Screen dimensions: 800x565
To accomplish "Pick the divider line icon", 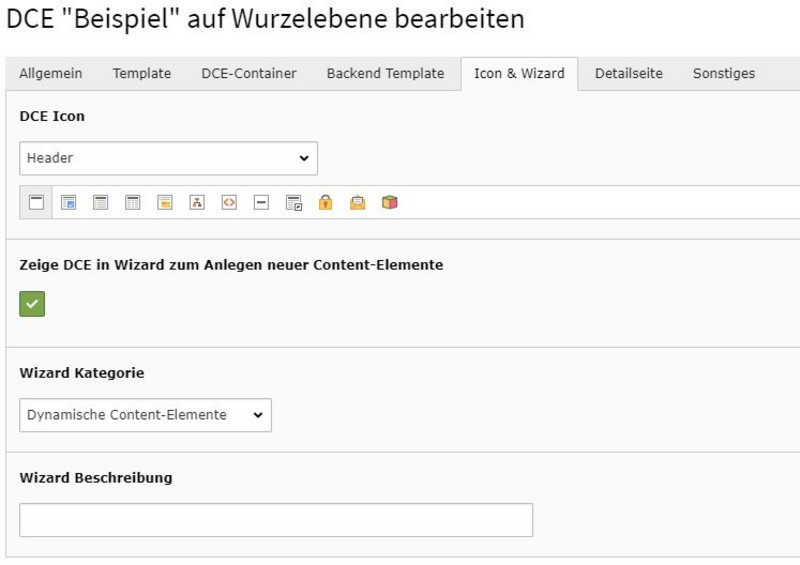I will click(261, 202).
